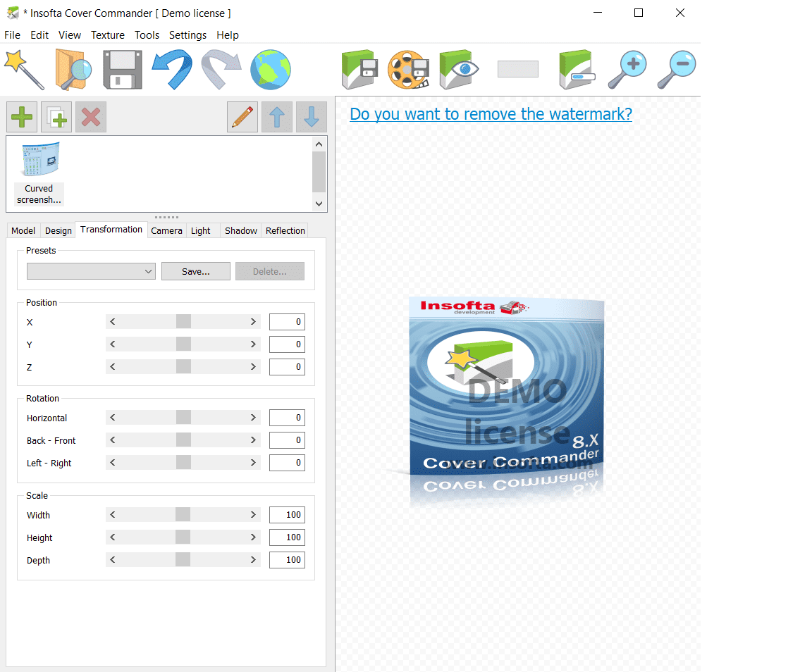Viewport: 812px width, 672px height.
Task: Select the Curved screenshot model thumbnail
Action: (x=39, y=174)
